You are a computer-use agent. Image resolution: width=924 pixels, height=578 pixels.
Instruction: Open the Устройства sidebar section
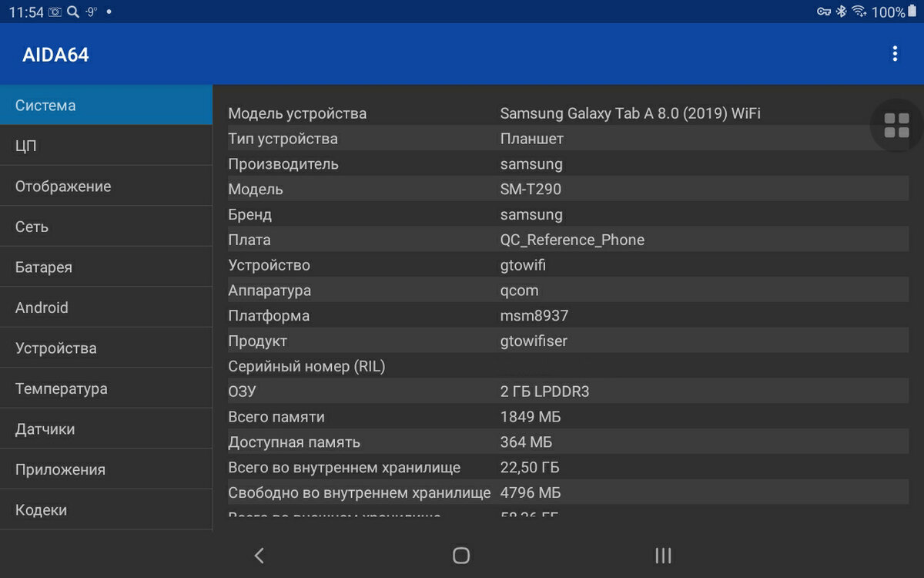[x=106, y=348]
